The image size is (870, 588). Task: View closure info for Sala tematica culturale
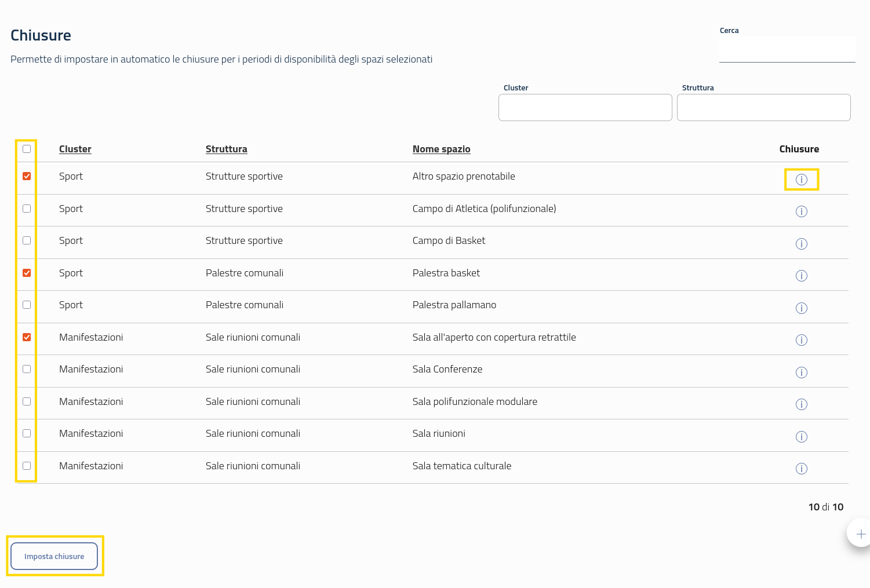point(801,469)
